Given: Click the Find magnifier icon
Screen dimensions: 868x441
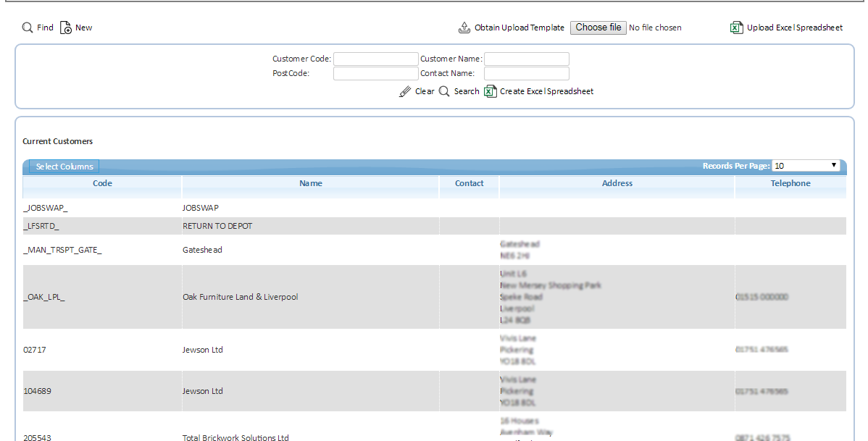Looking at the screenshot, I should (27, 28).
